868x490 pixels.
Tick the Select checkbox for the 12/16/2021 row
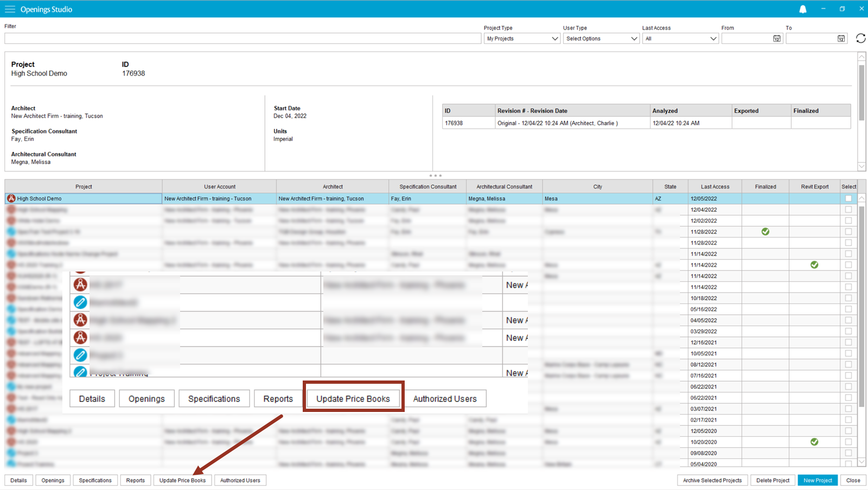[848, 342]
